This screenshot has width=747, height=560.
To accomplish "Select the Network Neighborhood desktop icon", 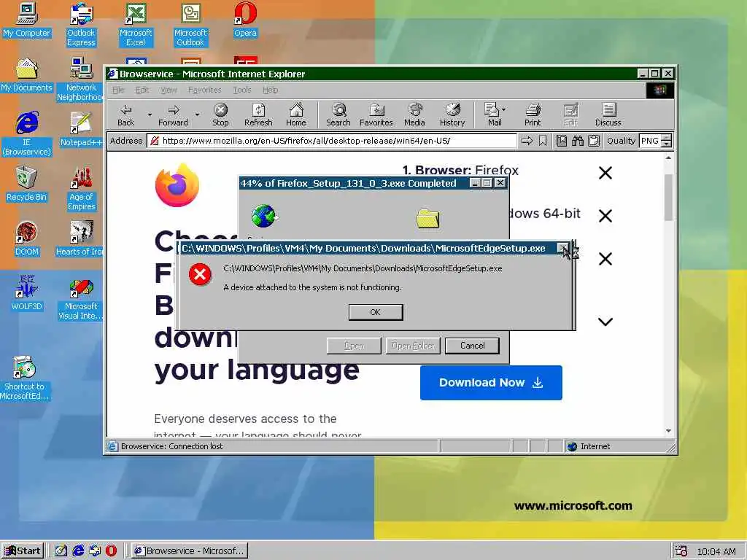I will click(80, 79).
